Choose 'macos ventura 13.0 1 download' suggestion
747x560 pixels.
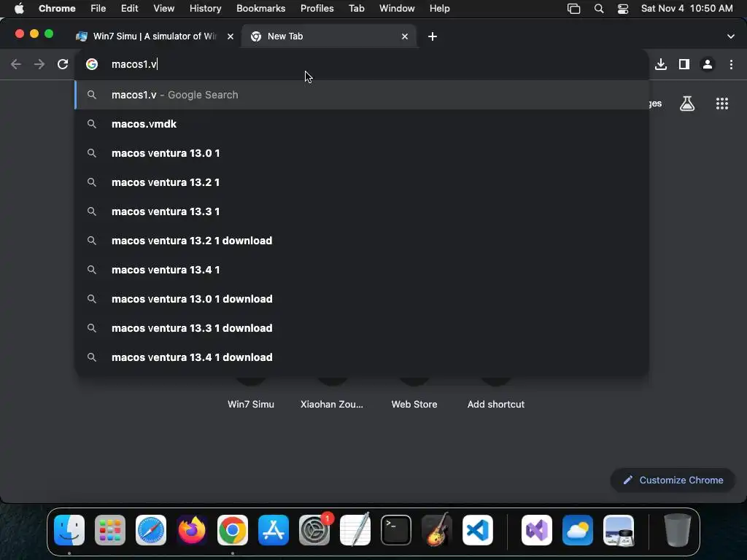tap(362, 299)
